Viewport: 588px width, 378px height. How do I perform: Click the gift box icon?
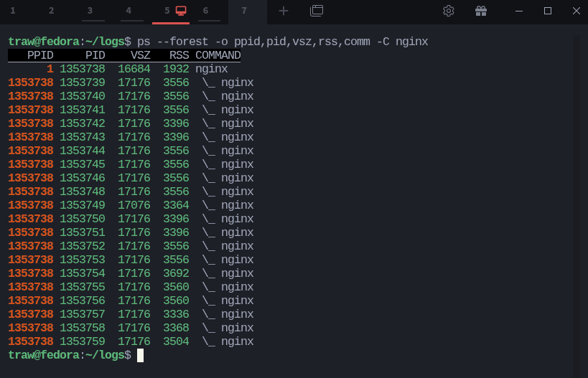pyautogui.click(x=481, y=11)
